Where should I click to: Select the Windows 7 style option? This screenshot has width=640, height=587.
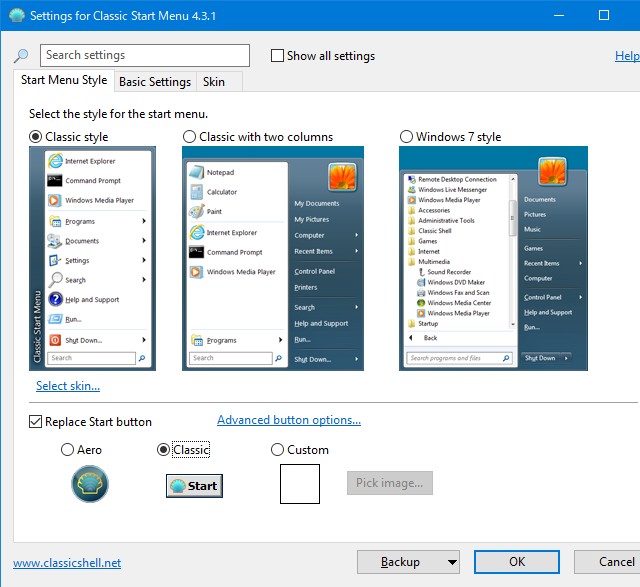406,137
